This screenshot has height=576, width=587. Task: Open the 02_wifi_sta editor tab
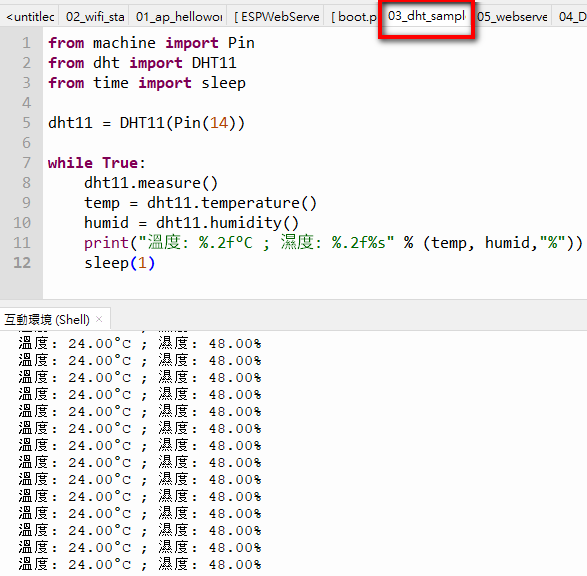[95, 16]
